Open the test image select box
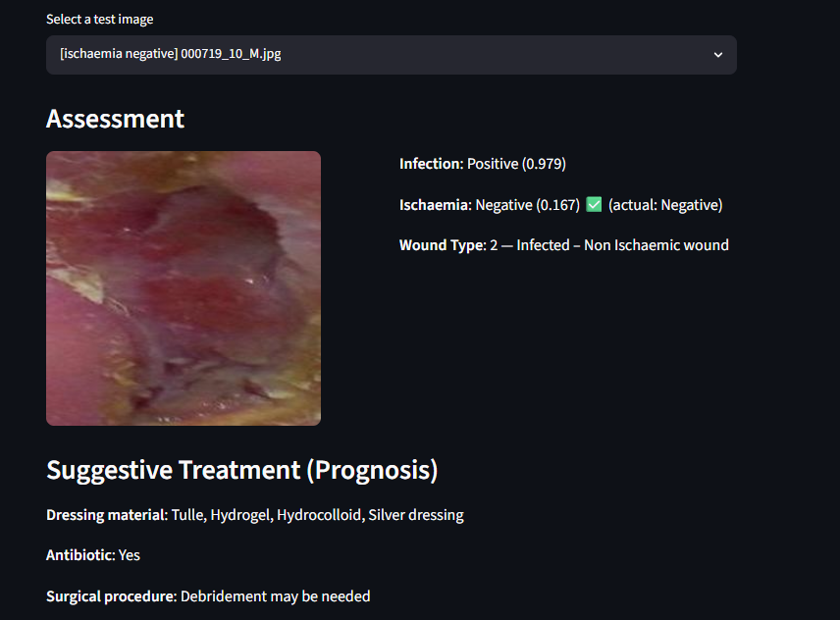Screen dimensions: 840x620 [392, 55]
